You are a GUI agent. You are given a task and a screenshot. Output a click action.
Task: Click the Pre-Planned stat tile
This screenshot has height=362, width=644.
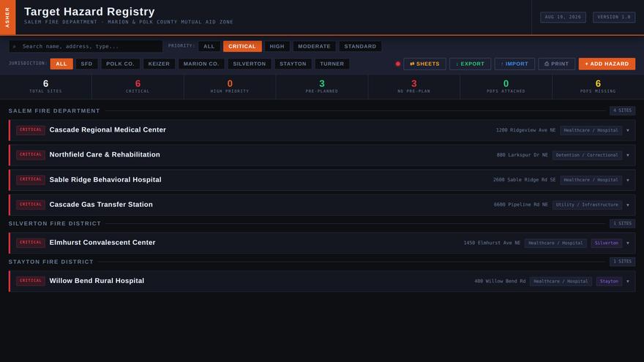321,86
